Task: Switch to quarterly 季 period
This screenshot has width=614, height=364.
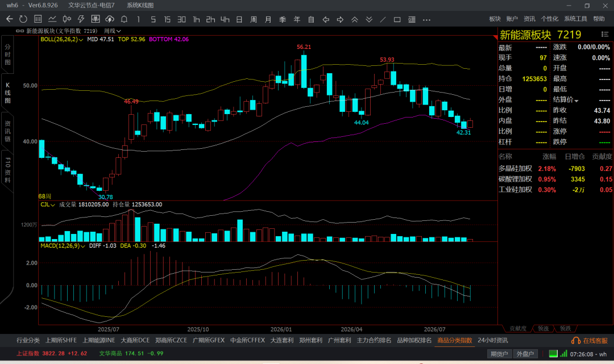Action: tap(283, 19)
